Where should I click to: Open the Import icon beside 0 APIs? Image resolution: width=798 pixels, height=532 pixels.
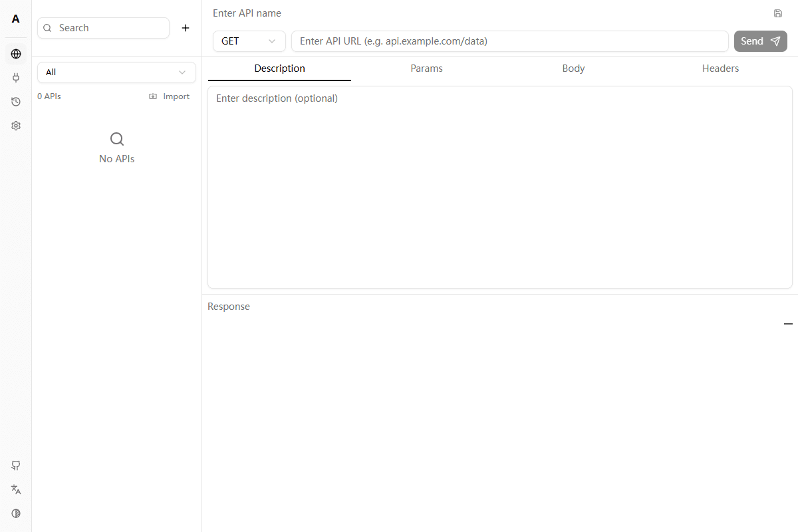coord(153,96)
